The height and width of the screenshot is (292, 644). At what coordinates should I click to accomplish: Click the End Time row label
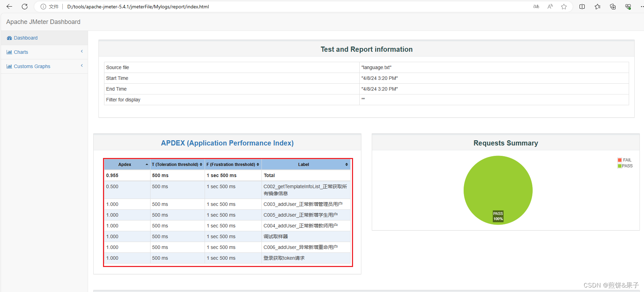click(116, 89)
